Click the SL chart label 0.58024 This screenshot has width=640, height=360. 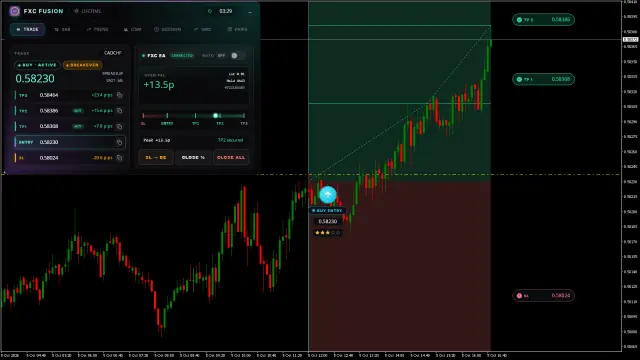(x=543, y=296)
